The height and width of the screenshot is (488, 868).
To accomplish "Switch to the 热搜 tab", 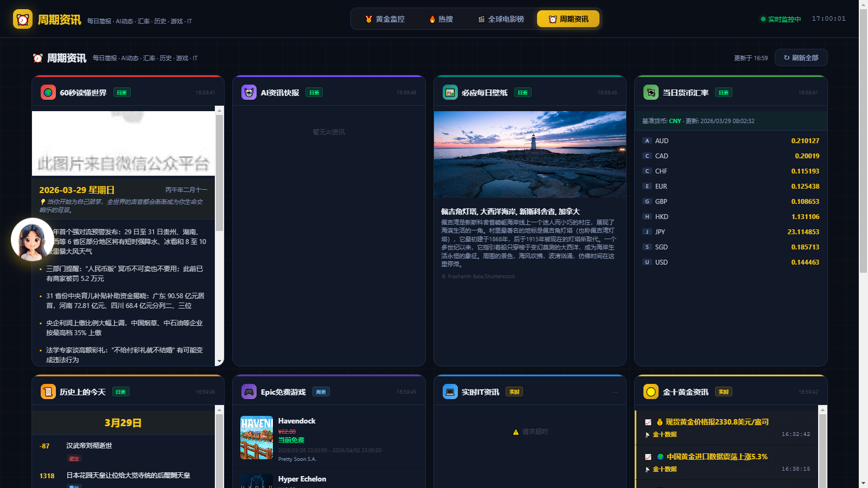I will click(441, 19).
